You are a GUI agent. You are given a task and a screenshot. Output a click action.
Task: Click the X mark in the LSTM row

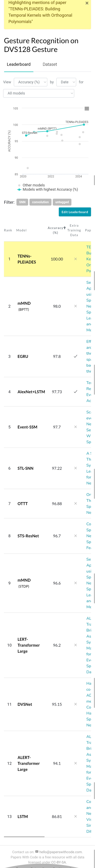[75, 817]
